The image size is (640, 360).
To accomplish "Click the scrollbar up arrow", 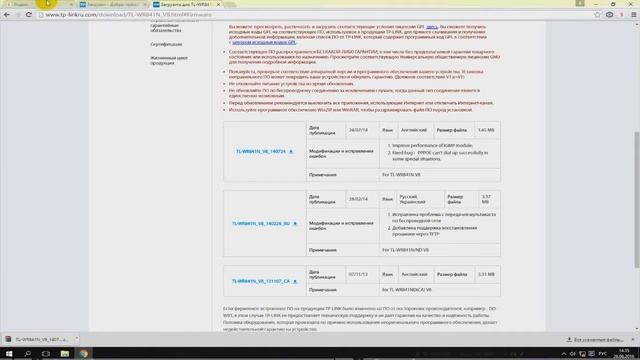I will click(x=637, y=24).
